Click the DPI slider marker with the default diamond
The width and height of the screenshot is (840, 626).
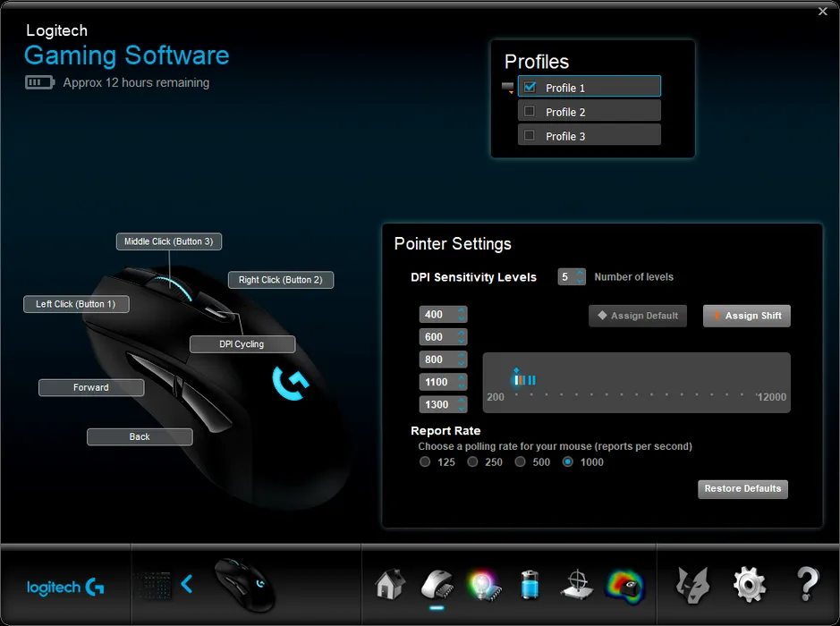tap(516, 378)
